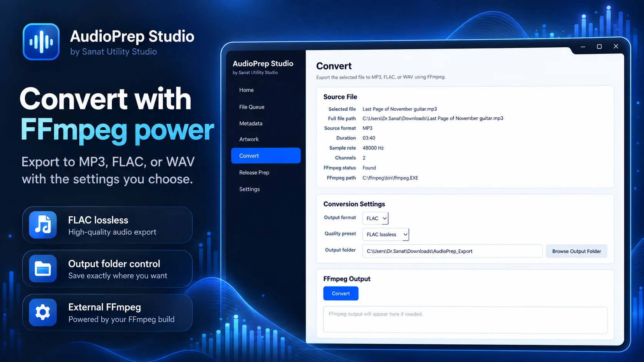Click the 'FFmpeg Output' section heading
The height and width of the screenshot is (362, 644).
point(347,279)
